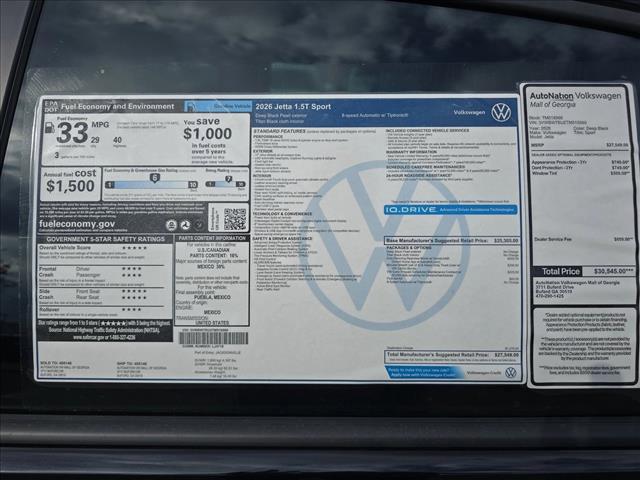The image size is (640, 480).
Task: Click the 'MEXICO 38%' parts line
Action: tap(211, 266)
